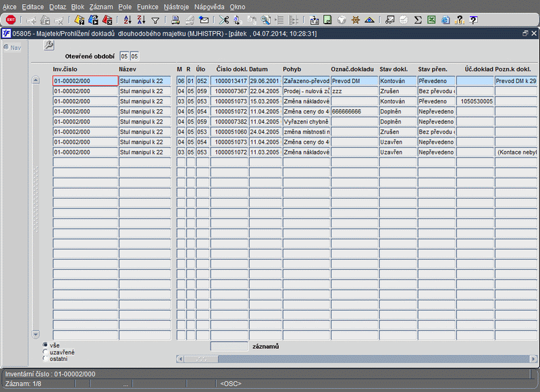The width and height of the screenshot is (540, 392).
Task: Export to Excel via the toolbar icon
Action: [431, 20]
